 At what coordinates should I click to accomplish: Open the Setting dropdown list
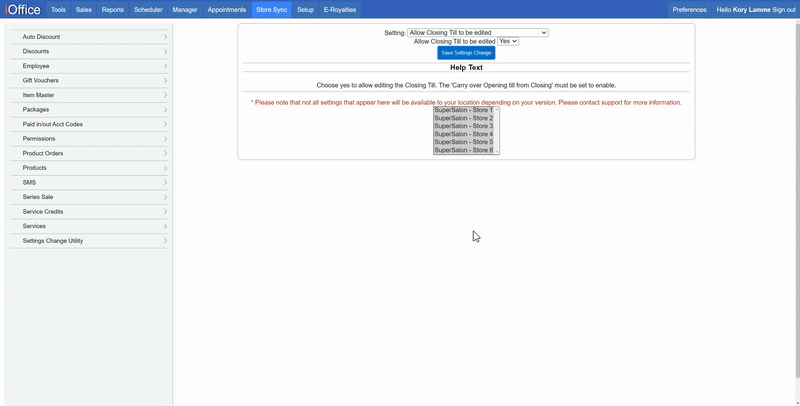478,33
